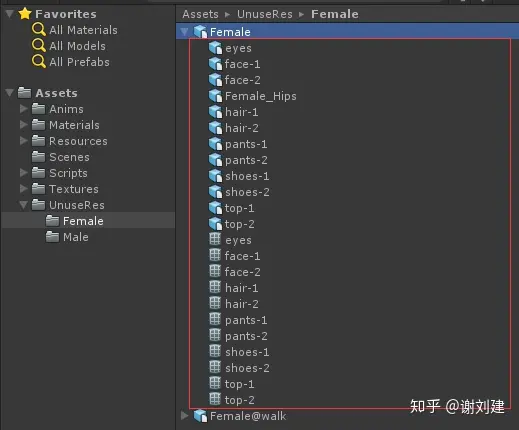Select the Textures folder
This screenshot has width=519, height=430.
click(65, 189)
